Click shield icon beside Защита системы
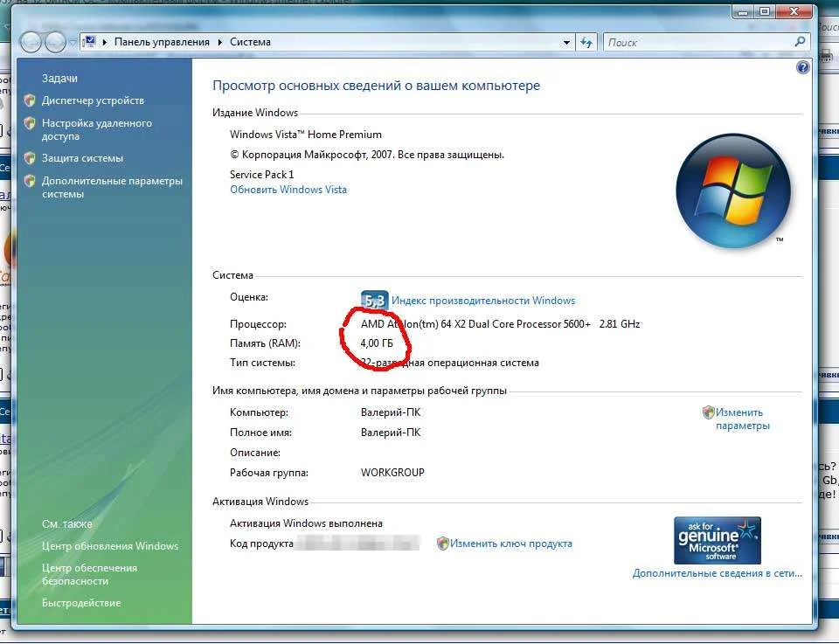 (30, 158)
